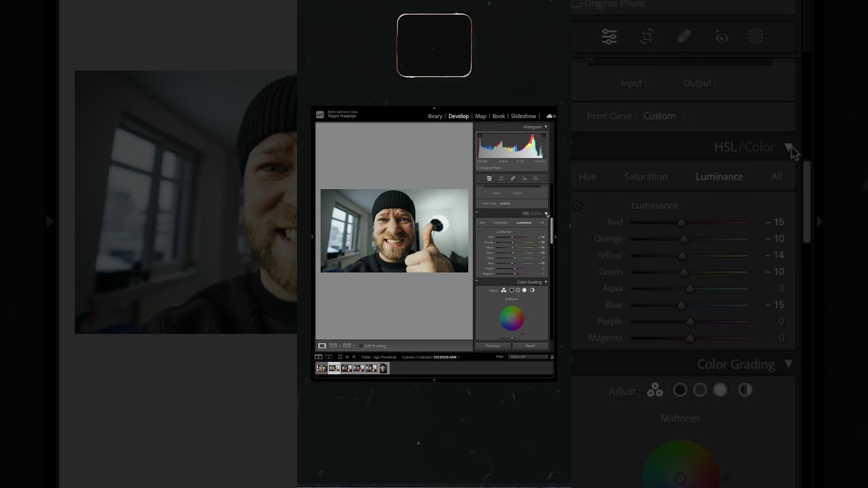
Task: Choose Shadows adjust circle in center window Color Grading
Action: click(x=511, y=290)
